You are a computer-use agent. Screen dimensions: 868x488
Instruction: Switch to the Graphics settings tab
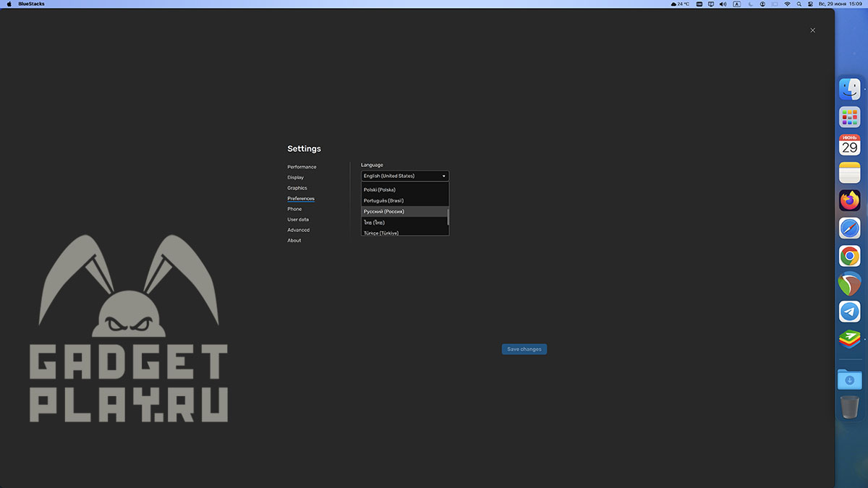click(x=297, y=188)
